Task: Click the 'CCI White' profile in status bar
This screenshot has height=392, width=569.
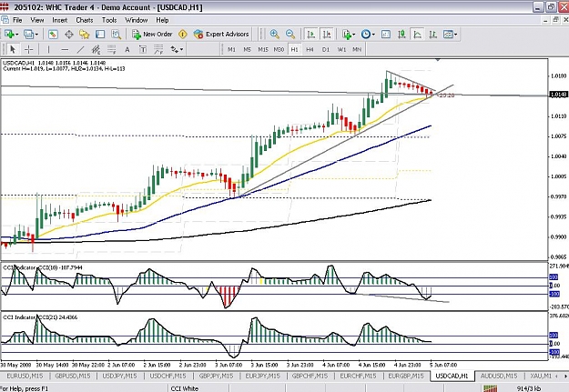Action: pos(185,388)
